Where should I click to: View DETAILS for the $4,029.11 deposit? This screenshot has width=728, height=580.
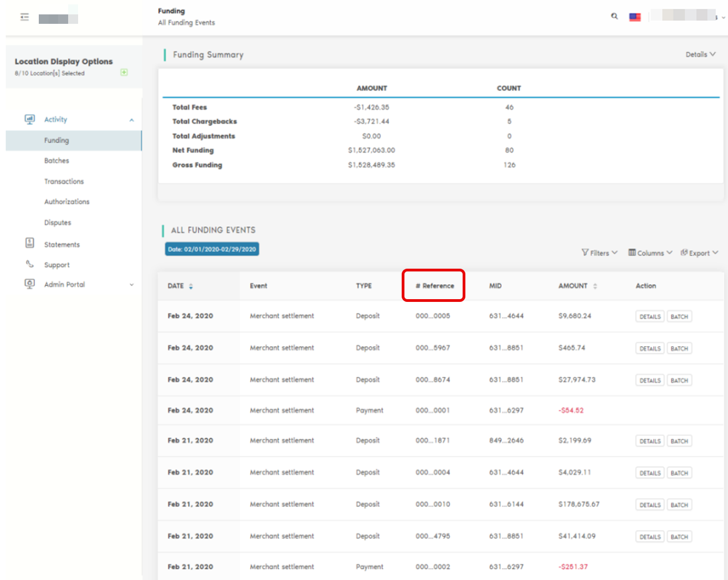[650, 473]
